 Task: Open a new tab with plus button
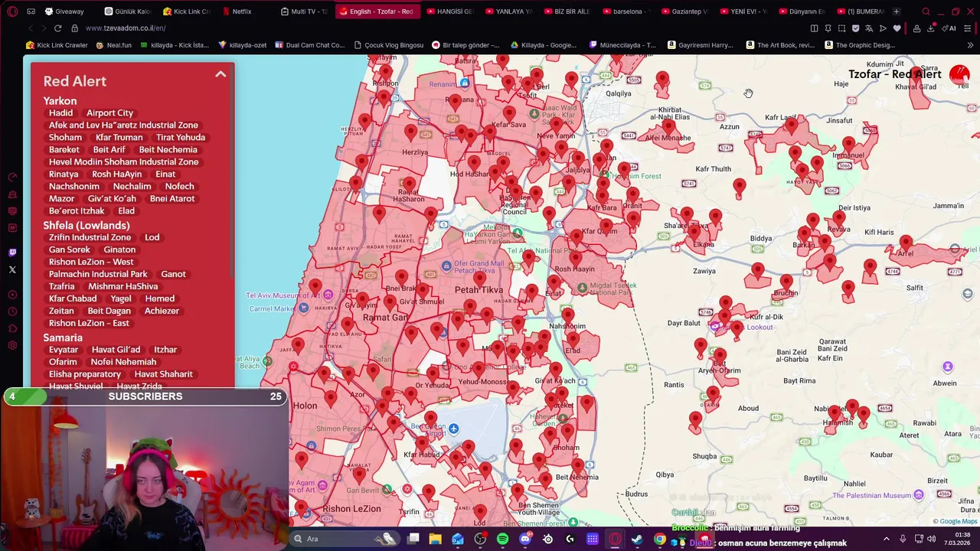click(896, 11)
